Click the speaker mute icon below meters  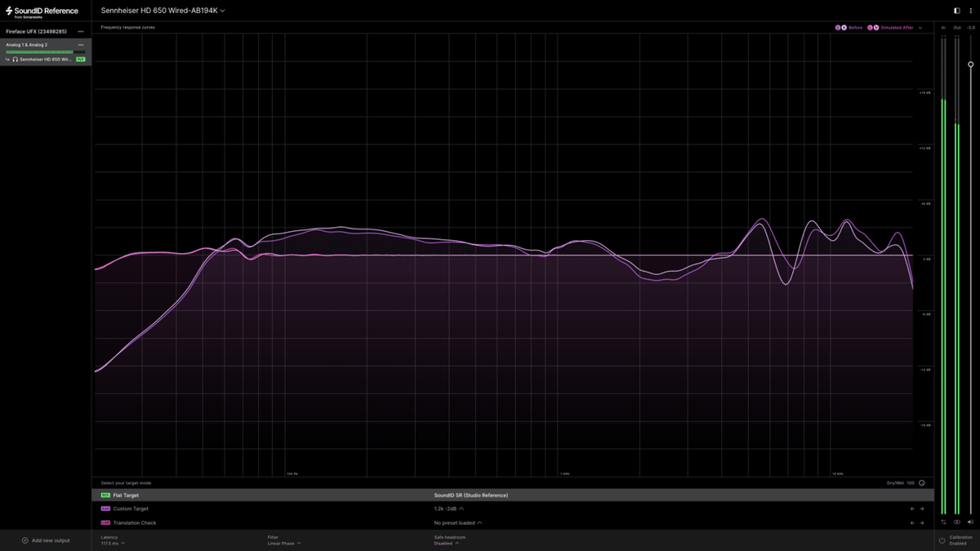[x=970, y=522]
